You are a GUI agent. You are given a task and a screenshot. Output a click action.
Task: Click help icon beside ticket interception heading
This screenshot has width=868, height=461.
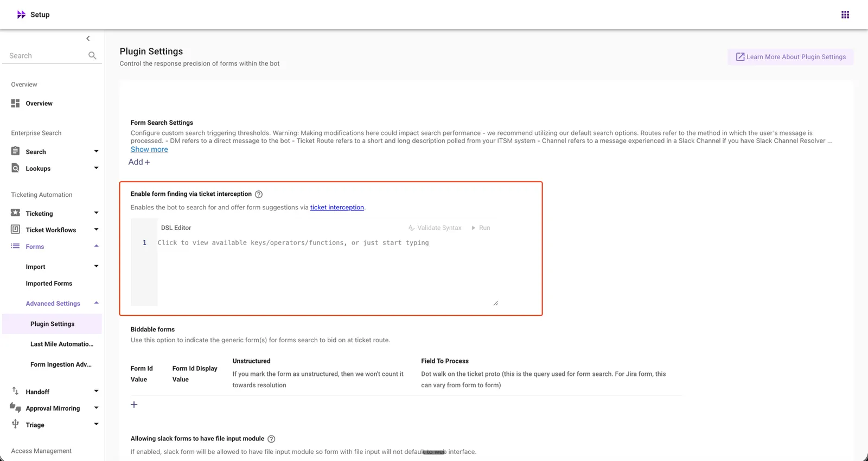(x=259, y=194)
